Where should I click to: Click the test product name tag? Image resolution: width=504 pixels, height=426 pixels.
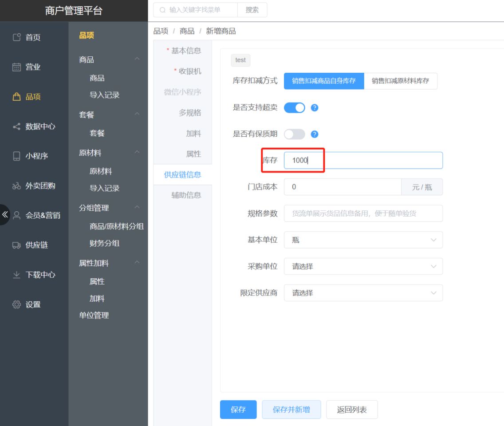(x=240, y=60)
